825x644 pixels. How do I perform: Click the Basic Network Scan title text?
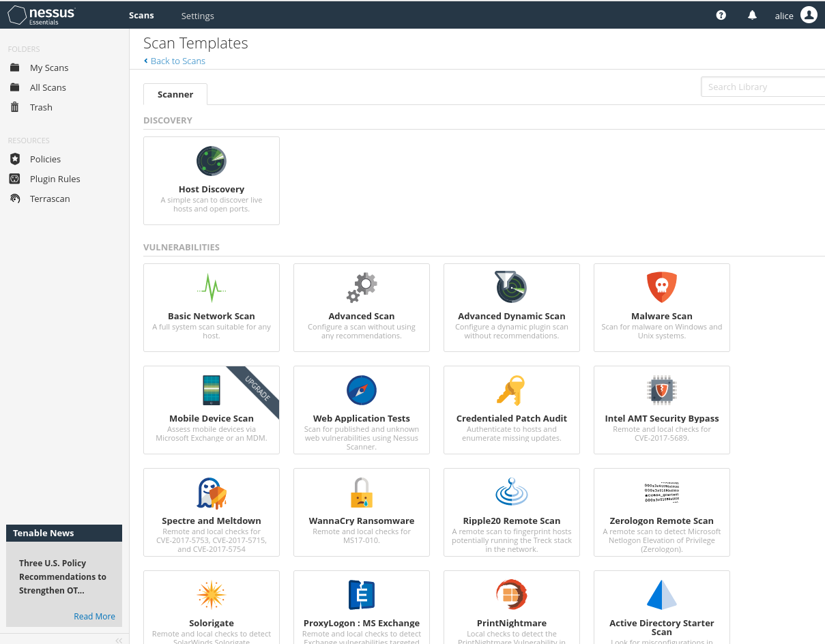click(212, 316)
